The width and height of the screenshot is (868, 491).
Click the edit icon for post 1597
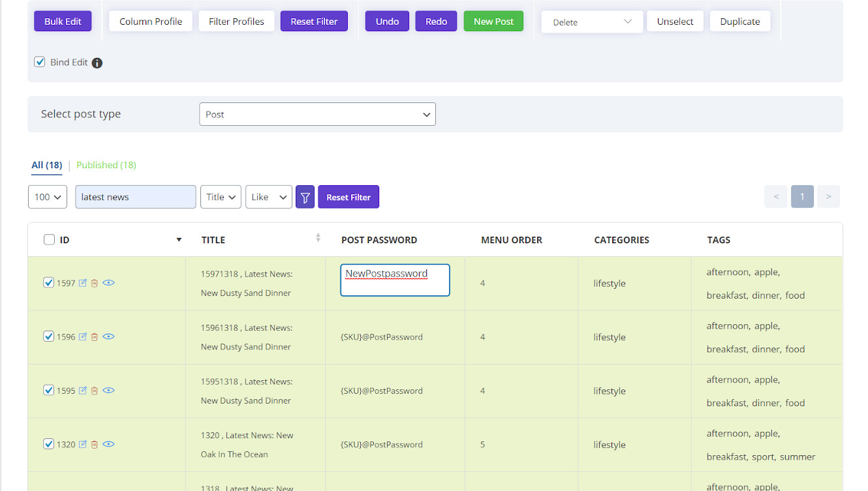click(x=82, y=282)
